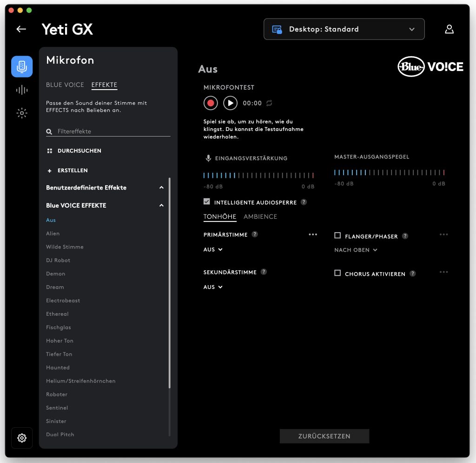The height and width of the screenshot is (463, 476).
Task: Show help for Chorus aktivieren
Action: pyautogui.click(x=413, y=274)
